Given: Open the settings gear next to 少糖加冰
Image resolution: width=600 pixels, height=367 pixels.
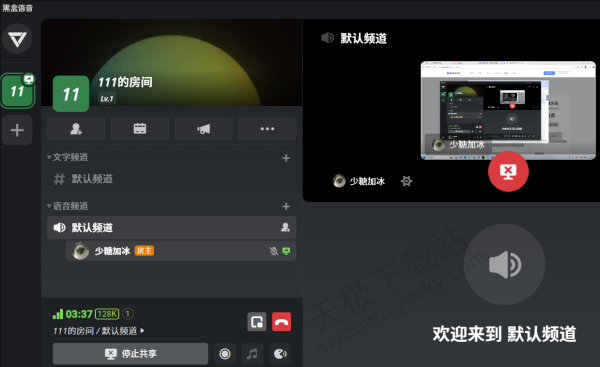Looking at the screenshot, I should [406, 181].
